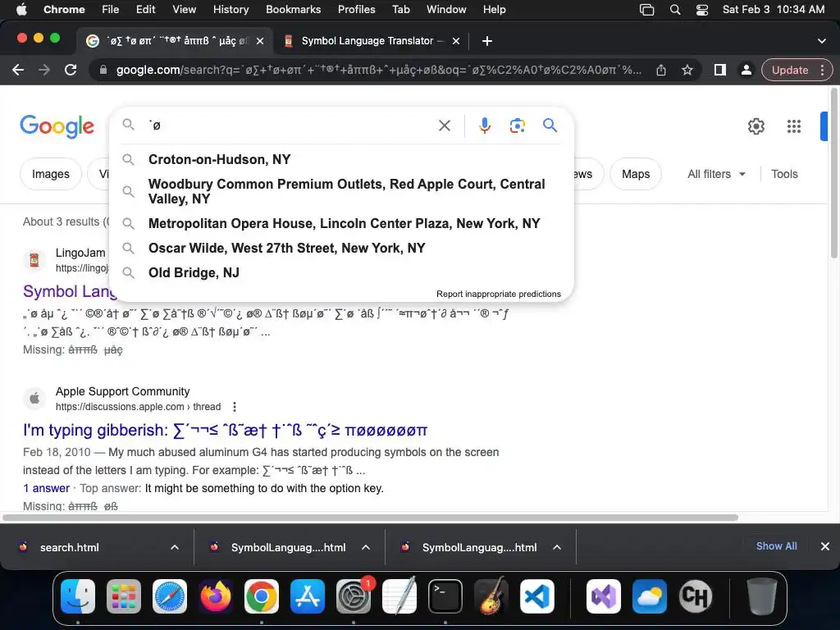The height and width of the screenshot is (630, 840).
Task: Close the downloads bar
Action: tap(824, 546)
